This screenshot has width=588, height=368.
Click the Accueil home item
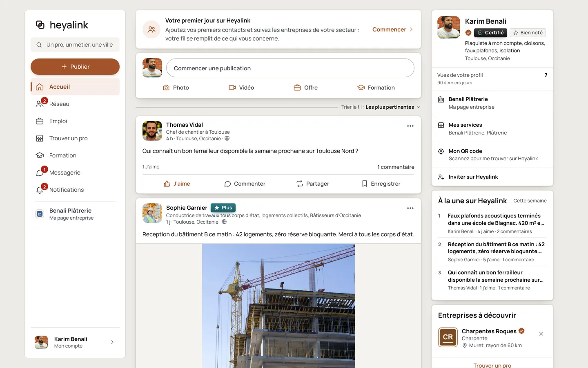pos(75,87)
